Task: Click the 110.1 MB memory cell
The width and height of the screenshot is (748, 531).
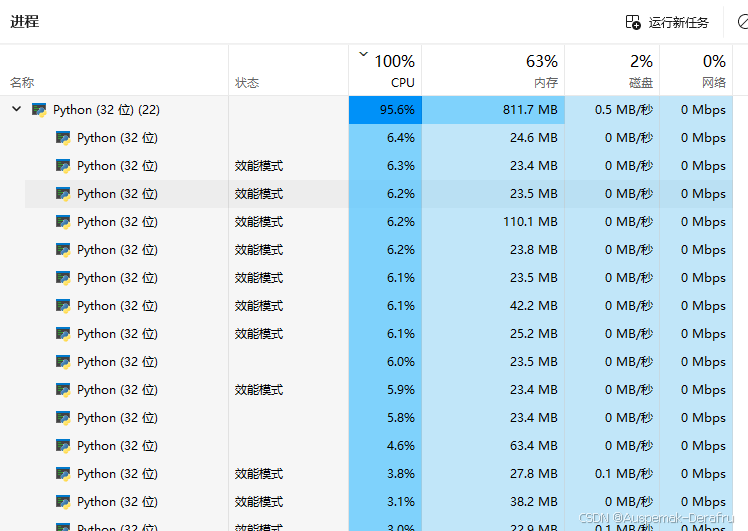Action: point(493,222)
